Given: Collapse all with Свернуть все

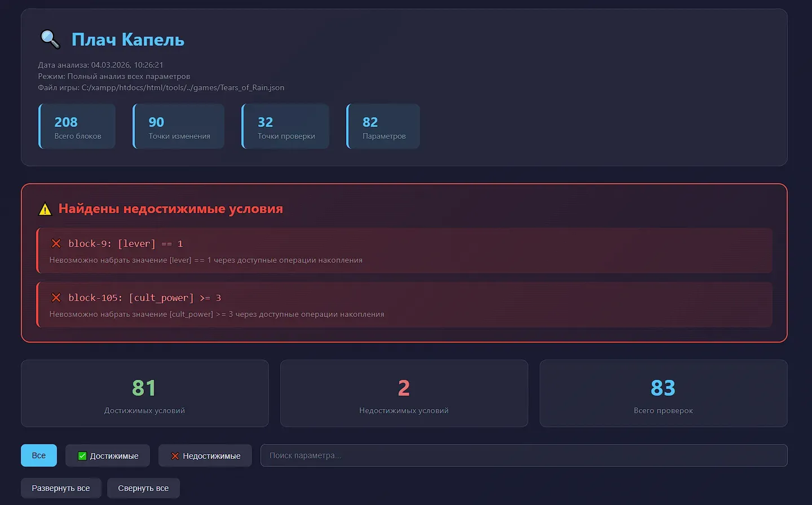Looking at the screenshot, I should click(143, 488).
